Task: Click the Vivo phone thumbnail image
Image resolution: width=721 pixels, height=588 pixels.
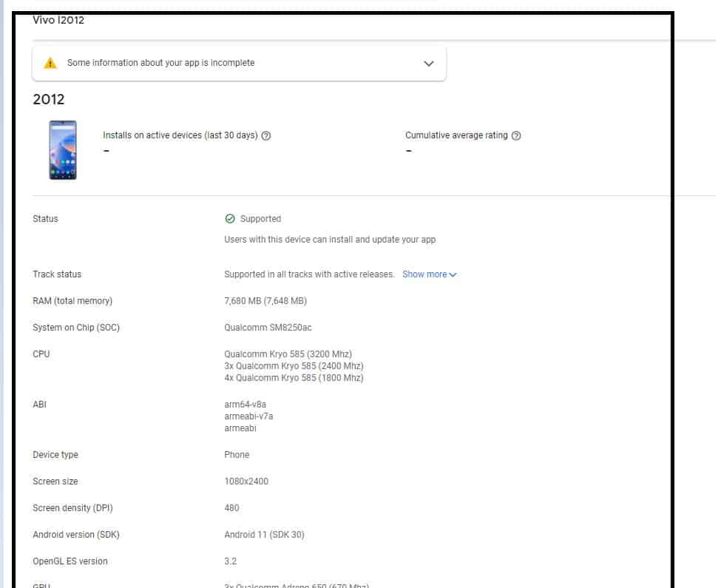Action: pyautogui.click(x=64, y=151)
